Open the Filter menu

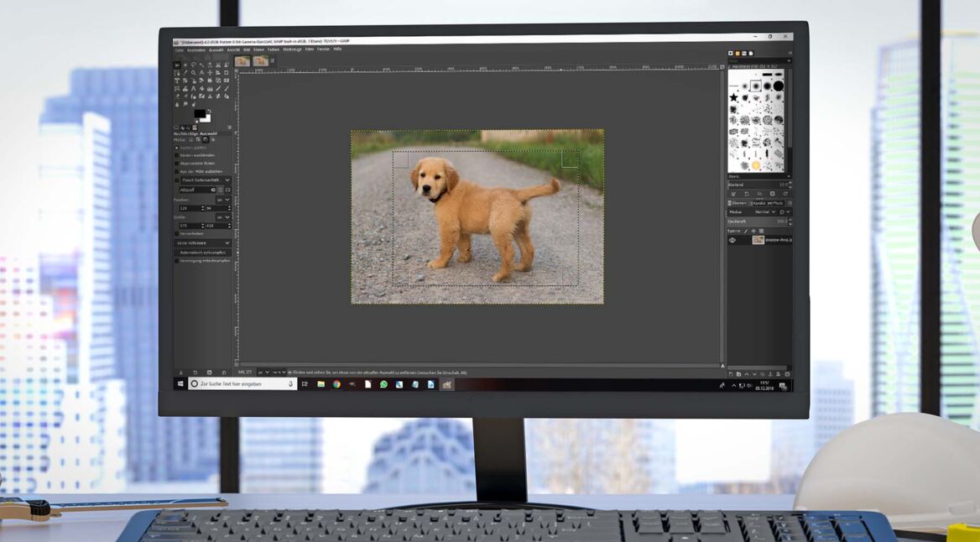tap(310, 49)
